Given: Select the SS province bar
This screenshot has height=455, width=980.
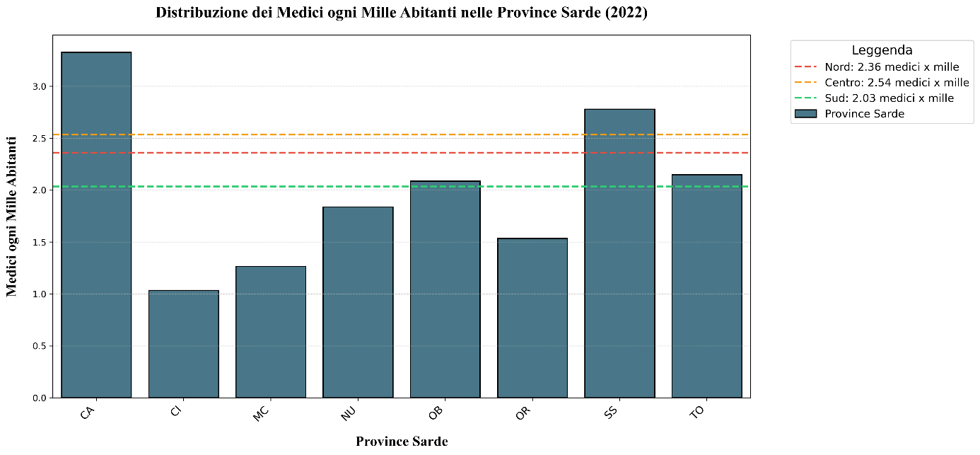Looking at the screenshot, I should tap(620, 253).
